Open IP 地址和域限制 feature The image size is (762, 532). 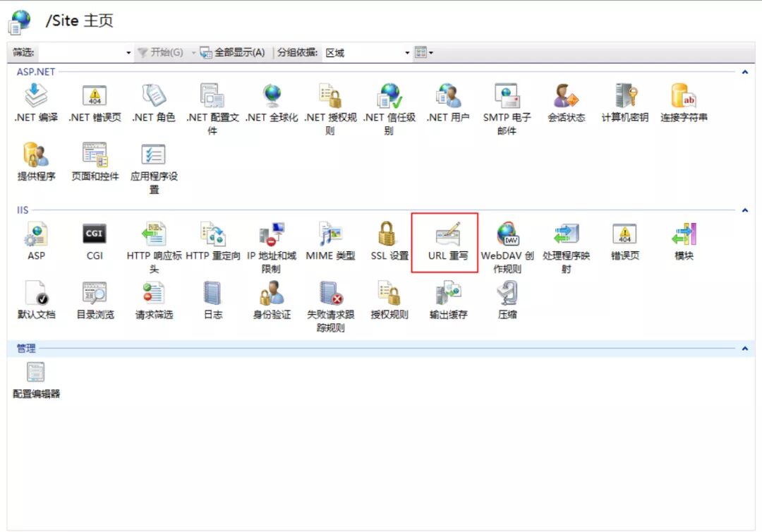pyautogui.click(x=272, y=247)
